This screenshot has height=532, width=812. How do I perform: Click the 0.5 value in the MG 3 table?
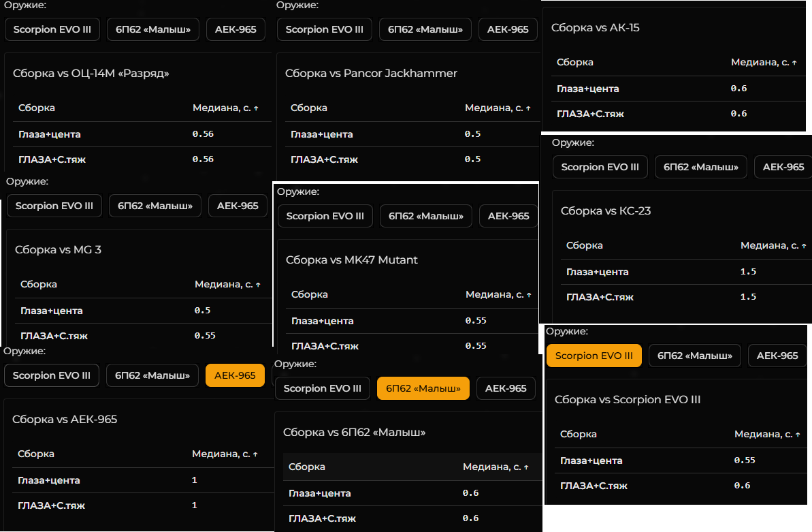click(202, 310)
